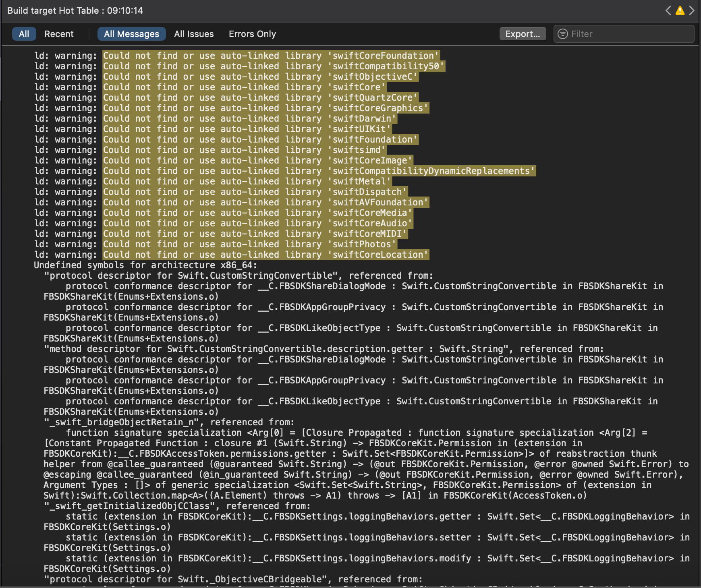Image resolution: width=701 pixels, height=588 pixels.
Task: Open the Export dialog
Action: [x=523, y=34]
